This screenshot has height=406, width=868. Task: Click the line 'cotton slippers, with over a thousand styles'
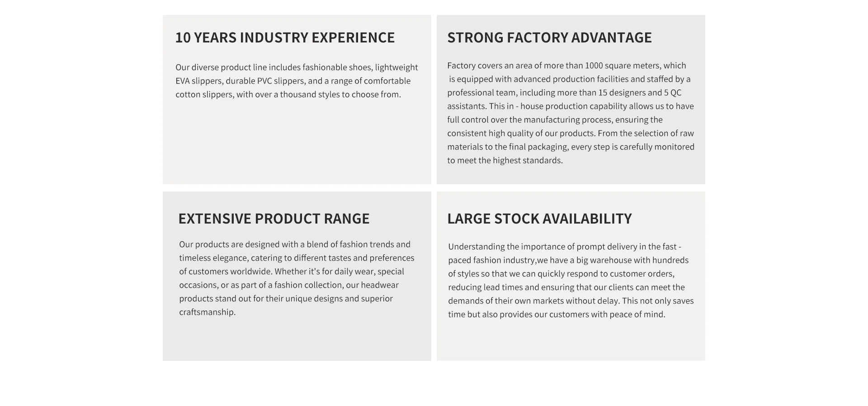point(288,94)
